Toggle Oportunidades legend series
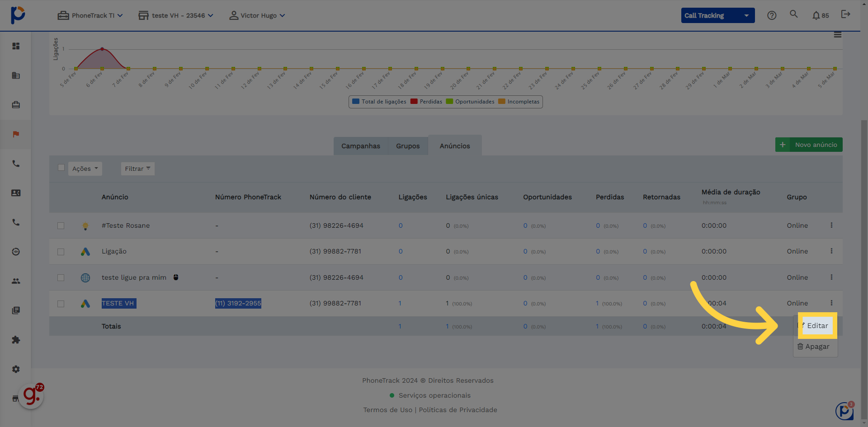Image resolution: width=868 pixels, height=427 pixels. pyautogui.click(x=470, y=102)
